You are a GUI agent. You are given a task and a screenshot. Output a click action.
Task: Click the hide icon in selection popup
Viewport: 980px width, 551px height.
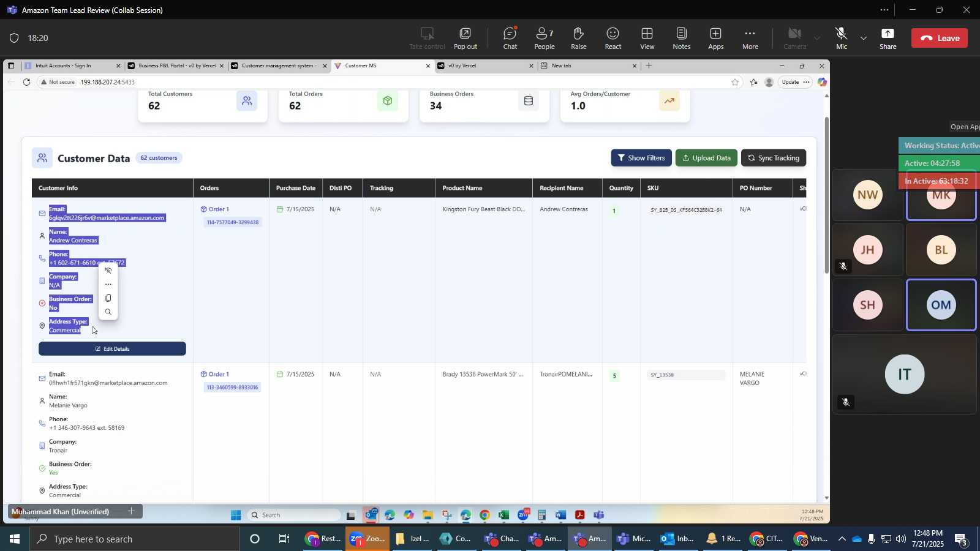tap(108, 271)
